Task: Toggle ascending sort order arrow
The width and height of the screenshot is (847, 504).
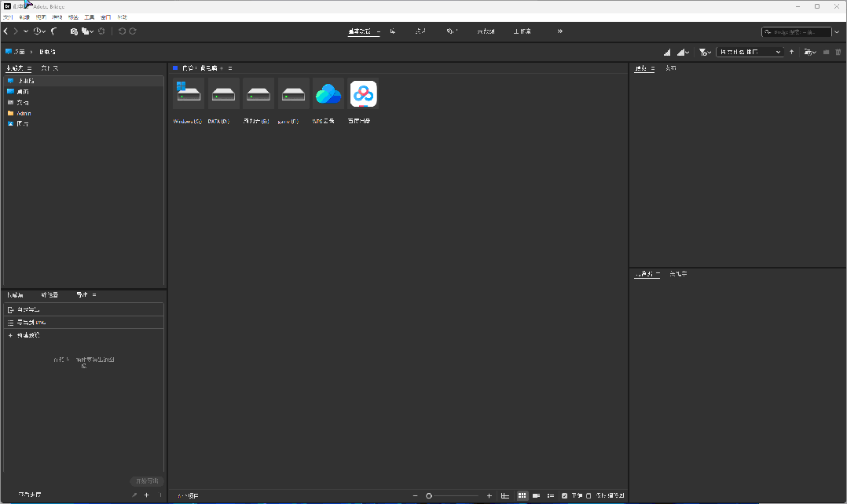Action: (x=792, y=53)
